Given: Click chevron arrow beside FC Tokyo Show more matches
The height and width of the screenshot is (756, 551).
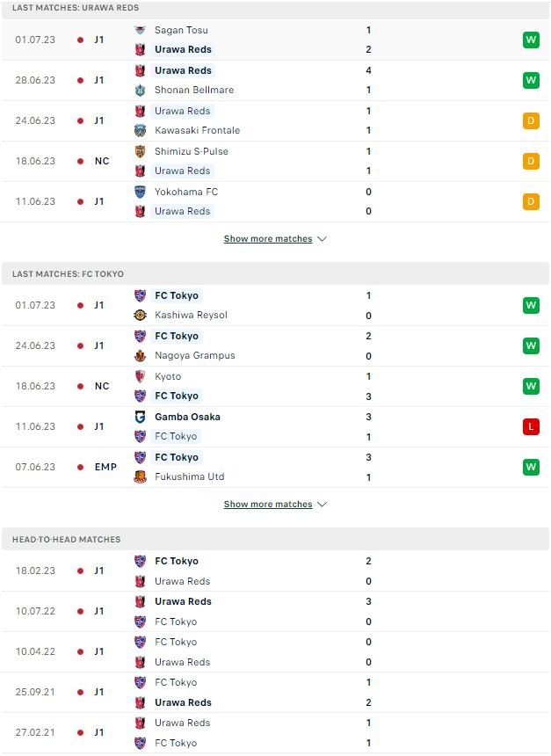Looking at the screenshot, I should [323, 505].
